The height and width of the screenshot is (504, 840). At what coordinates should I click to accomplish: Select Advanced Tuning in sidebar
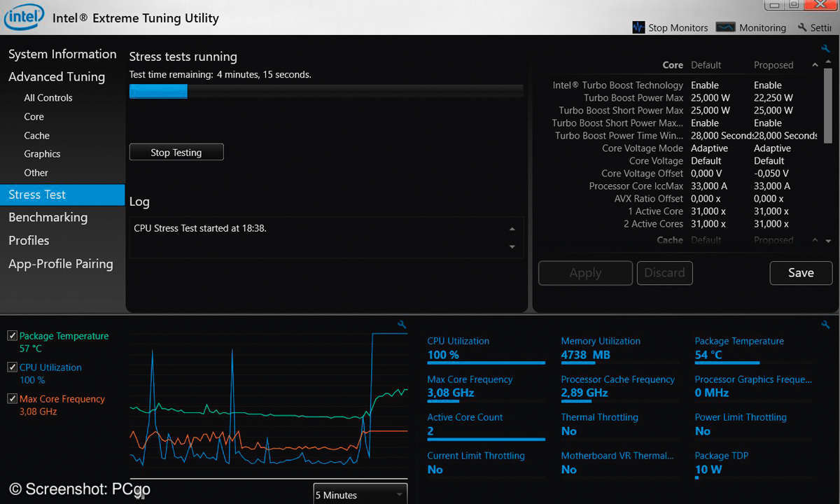coord(57,77)
